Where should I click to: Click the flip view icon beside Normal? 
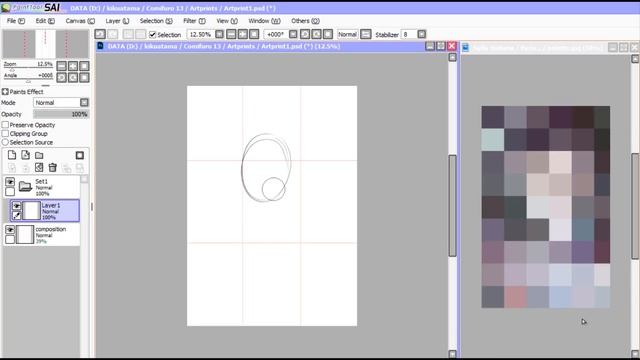366,34
